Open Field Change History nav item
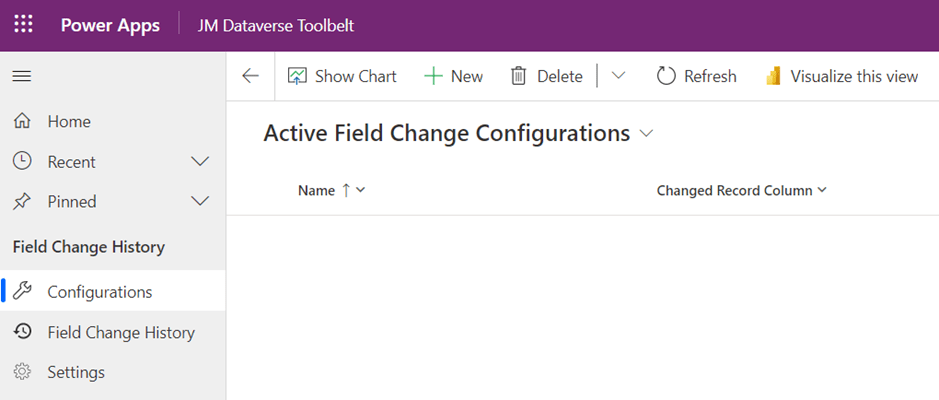 coord(120,332)
